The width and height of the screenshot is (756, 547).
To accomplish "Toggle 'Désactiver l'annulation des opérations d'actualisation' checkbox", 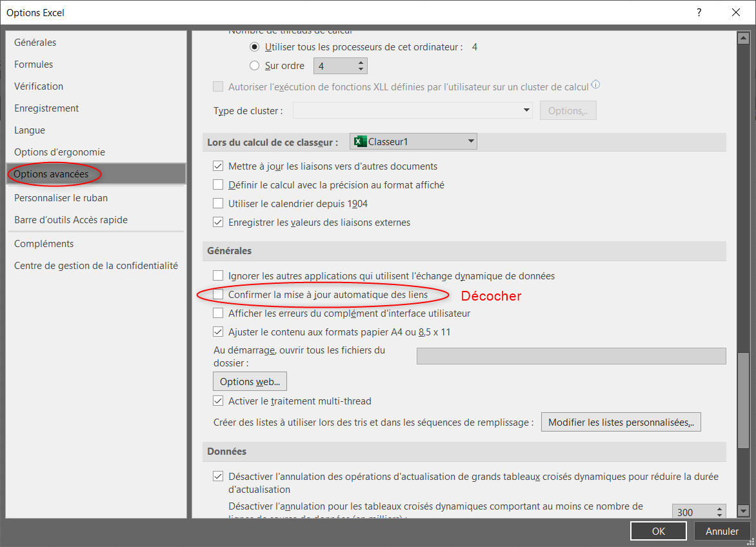I will 218,477.
